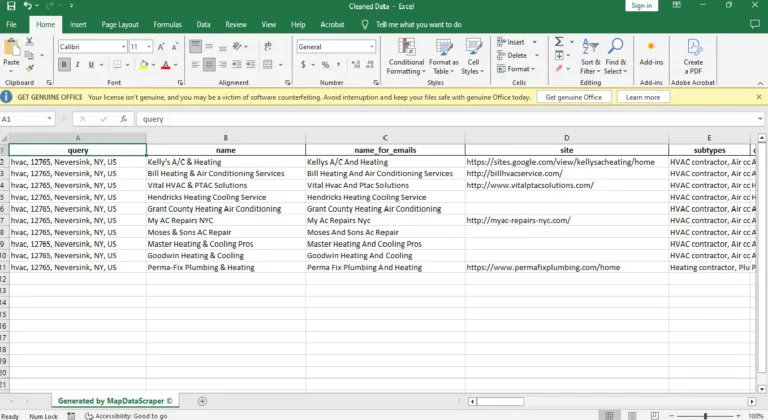Image resolution: width=768 pixels, height=420 pixels.
Task: Click Tell me what you want to do
Action: 418,25
